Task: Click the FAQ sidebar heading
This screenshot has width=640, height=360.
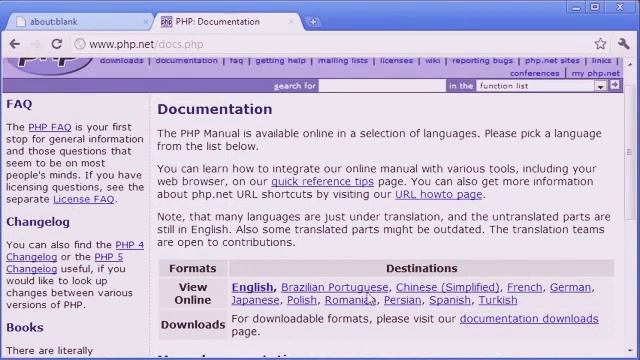Action: [x=19, y=104]
